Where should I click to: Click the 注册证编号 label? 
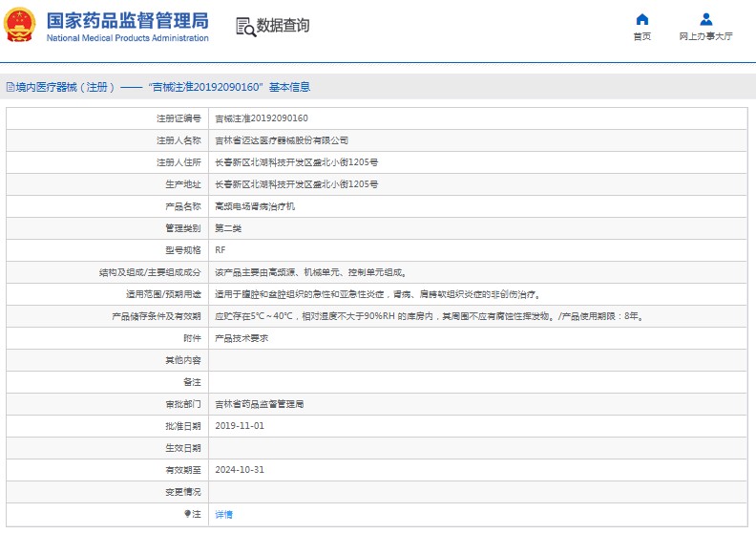178,118
